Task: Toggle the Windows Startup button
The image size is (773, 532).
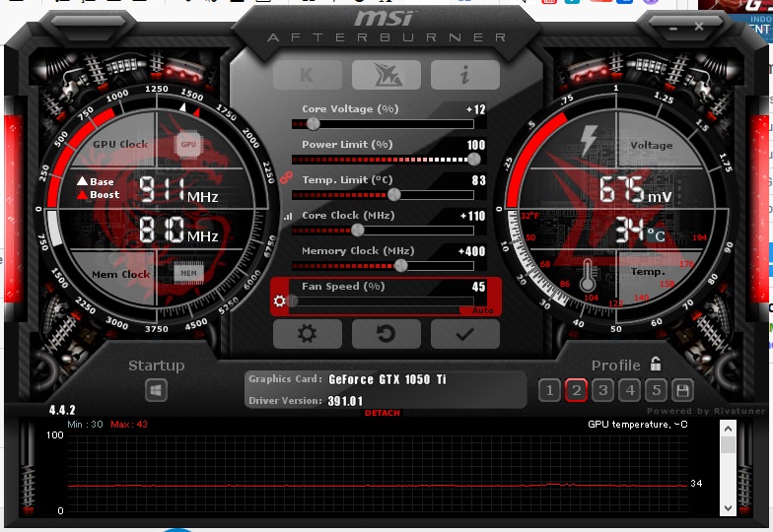Action: tap(156, 391)
